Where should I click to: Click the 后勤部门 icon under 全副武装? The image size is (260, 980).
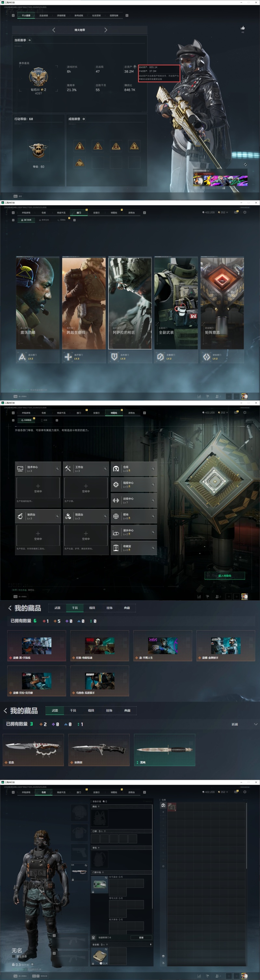click(160, 357)
